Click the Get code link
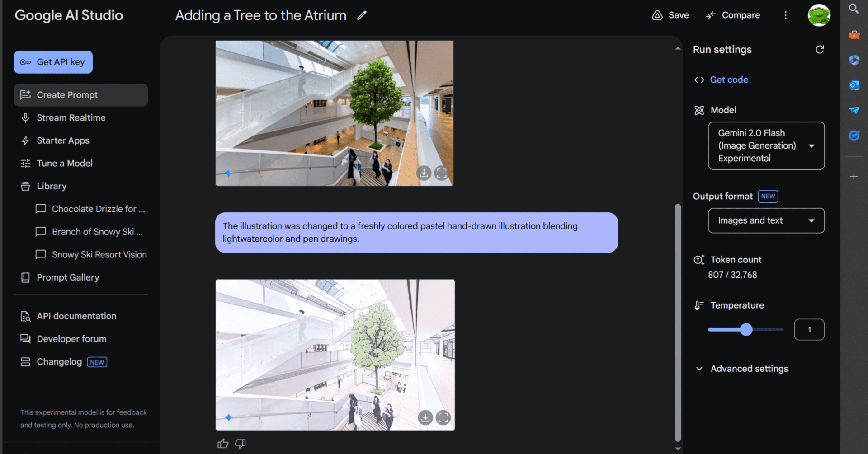868x454 pixels. pos(729,80)
